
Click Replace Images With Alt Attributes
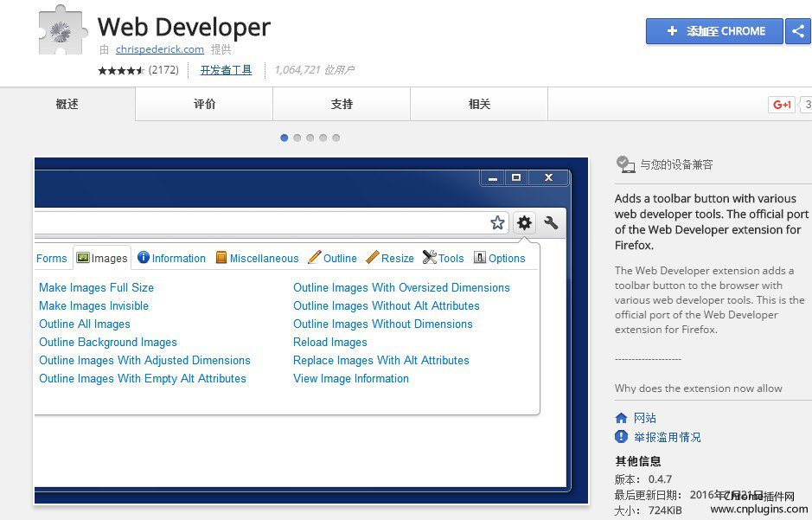pos(381,360)
